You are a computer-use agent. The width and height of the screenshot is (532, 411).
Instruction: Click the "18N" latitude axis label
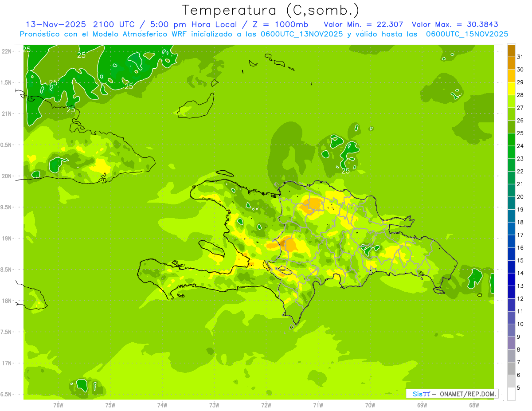7,301
